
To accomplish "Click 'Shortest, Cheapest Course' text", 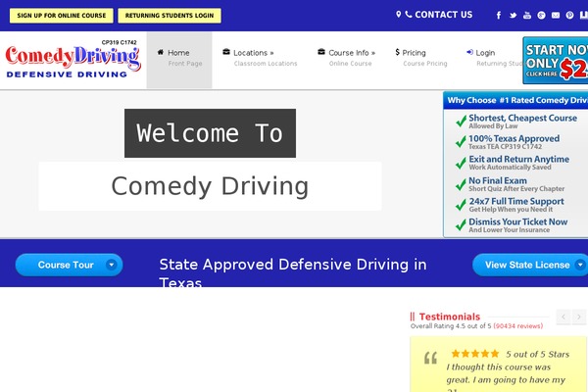I will (522, 118).
